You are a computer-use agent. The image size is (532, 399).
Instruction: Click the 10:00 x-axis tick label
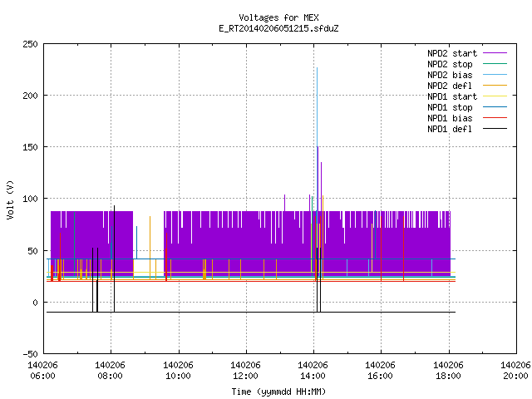point(178,376)
